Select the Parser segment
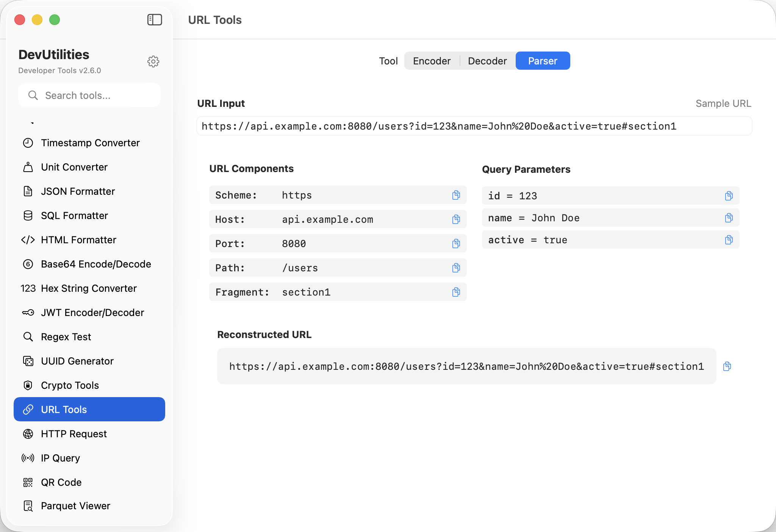 pos(543,61)
